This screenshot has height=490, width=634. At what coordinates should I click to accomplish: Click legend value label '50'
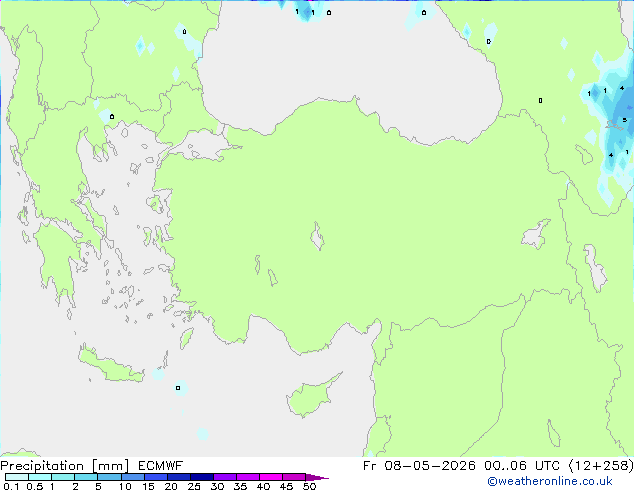click(x=309, y=486)
